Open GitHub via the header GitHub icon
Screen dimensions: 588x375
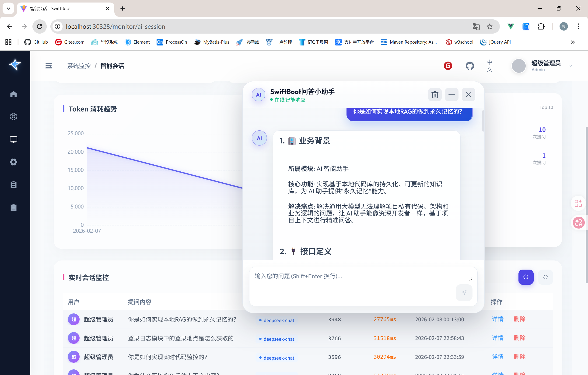(x=469, y=66)
